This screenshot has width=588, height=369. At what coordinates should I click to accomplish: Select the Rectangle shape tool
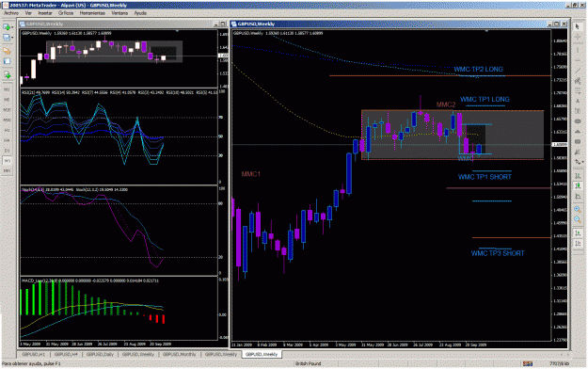point(578,141)
